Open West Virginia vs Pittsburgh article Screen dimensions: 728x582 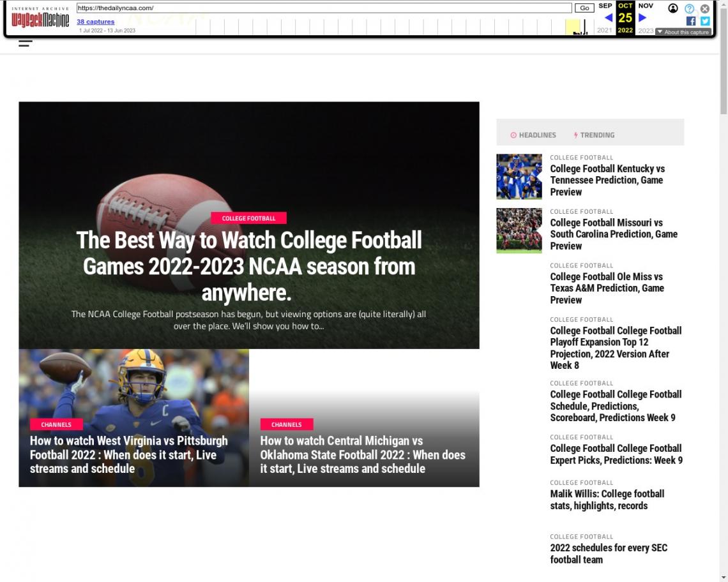129,454
